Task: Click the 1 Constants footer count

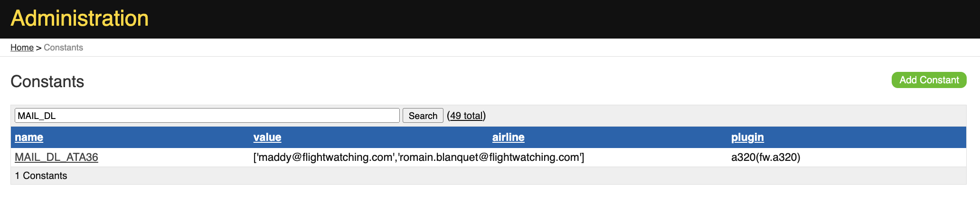Action: point(41,176)
